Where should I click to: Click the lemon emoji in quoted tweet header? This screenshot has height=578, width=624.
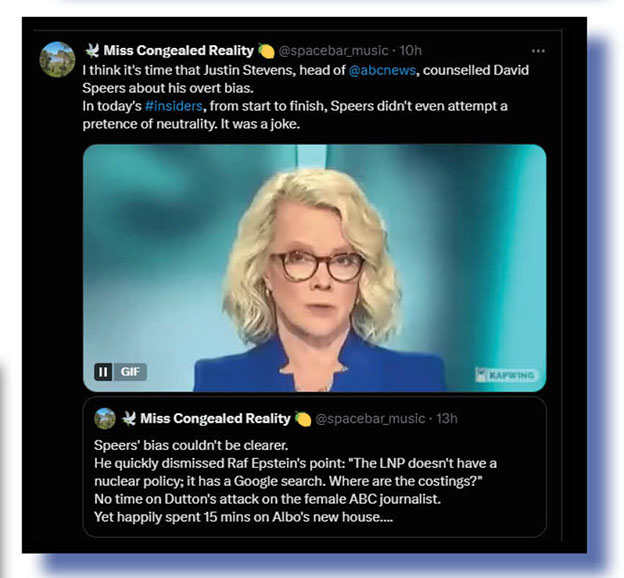(x=303, y=419)
